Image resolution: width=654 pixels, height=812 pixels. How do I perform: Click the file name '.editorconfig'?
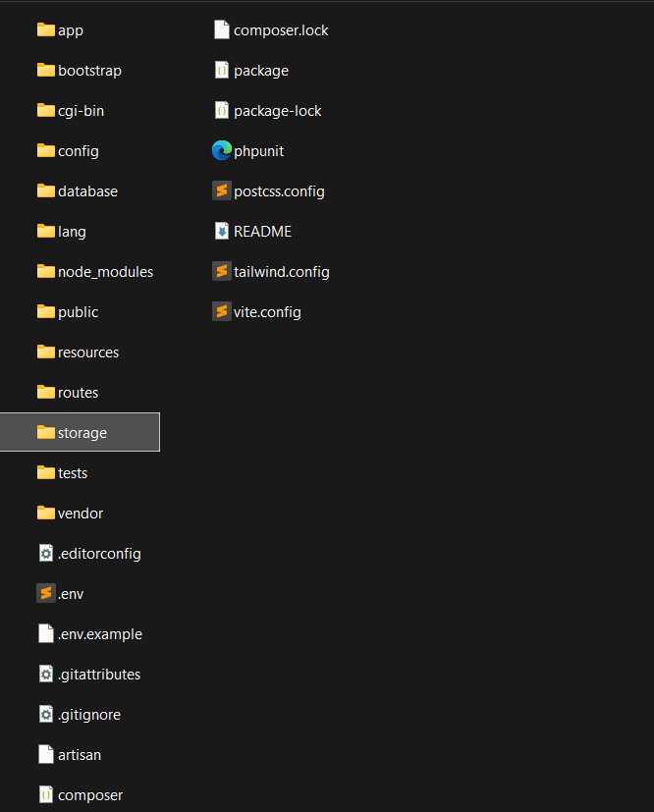click(99, 554)
